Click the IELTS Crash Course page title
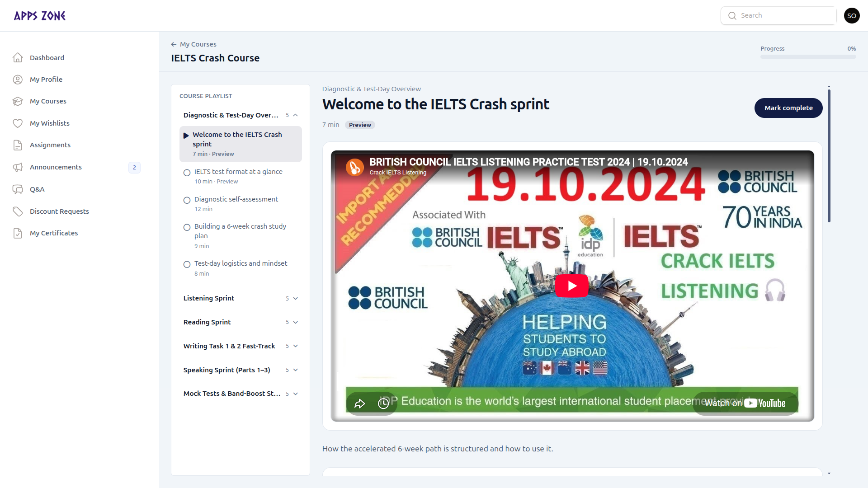This screenshot has height=488, width=868. pos(215,58)
